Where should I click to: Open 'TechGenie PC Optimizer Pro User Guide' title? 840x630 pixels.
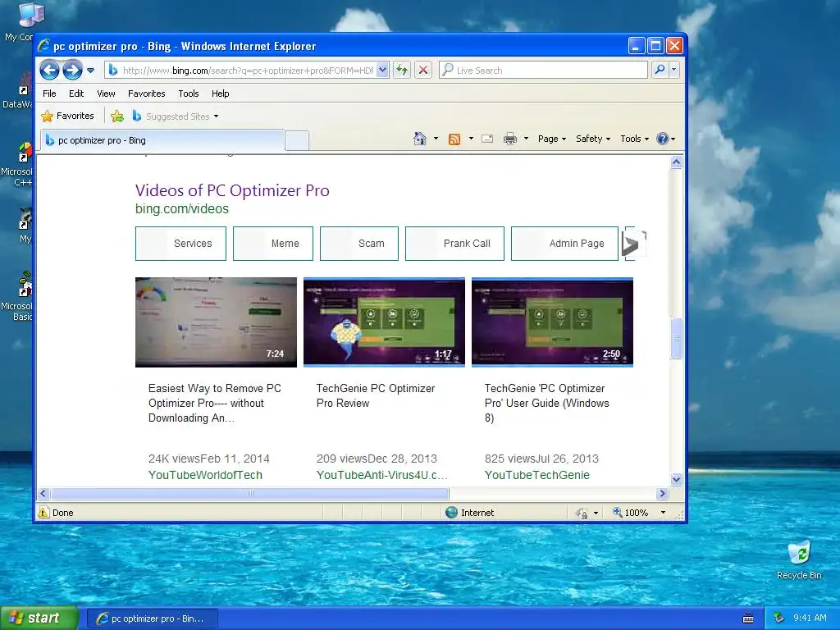click(x=546, y=403)
